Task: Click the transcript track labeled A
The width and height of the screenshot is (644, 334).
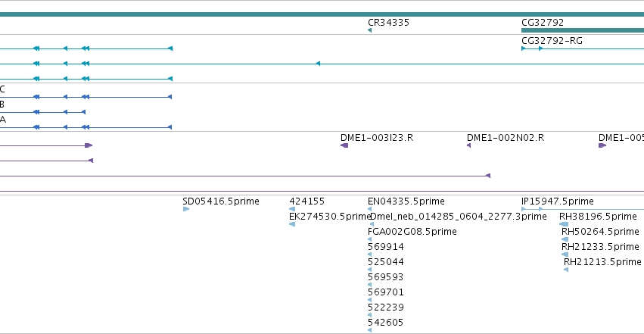Action: tap(86, 127)
